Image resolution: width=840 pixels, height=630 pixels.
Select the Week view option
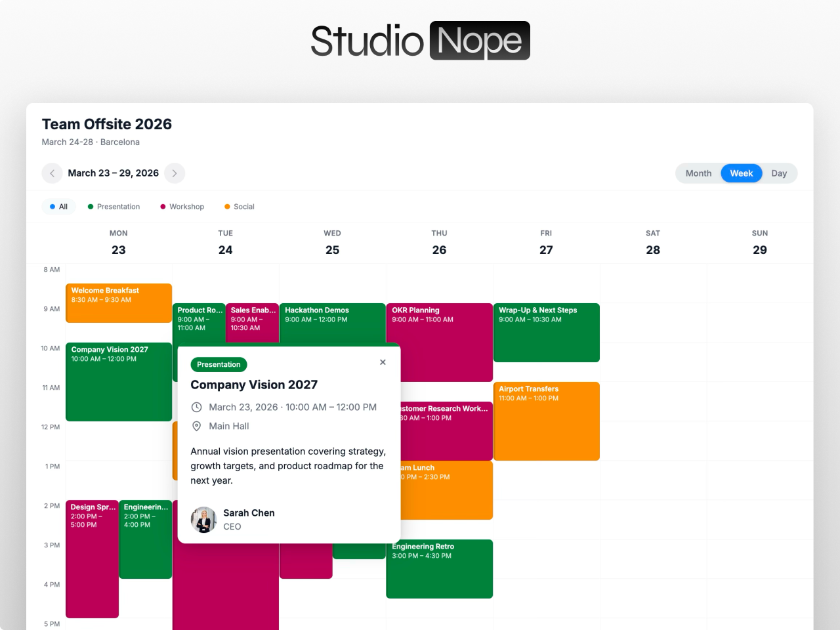coord(741,173)
